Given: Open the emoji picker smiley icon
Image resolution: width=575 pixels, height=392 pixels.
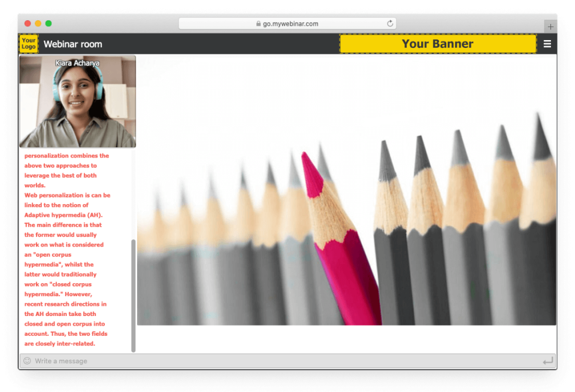Looking at the screenshot, I should click(27, 361).
